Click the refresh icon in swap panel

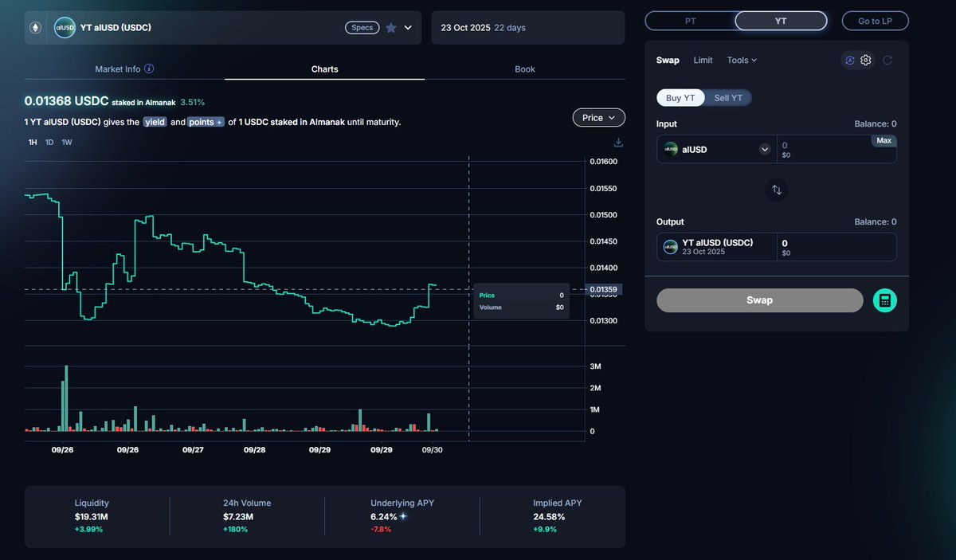(887, 61)
